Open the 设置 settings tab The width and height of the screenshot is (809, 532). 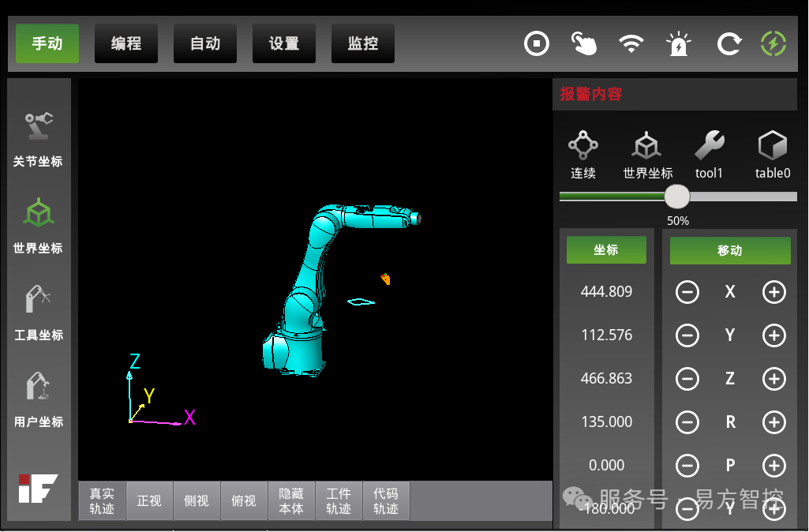pos(284,43)
